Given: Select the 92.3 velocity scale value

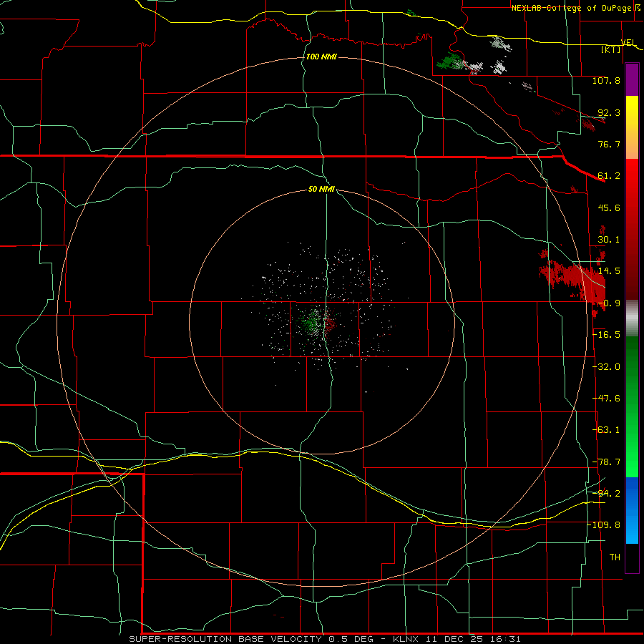Looking at the screenshot, I should point(609,112).
